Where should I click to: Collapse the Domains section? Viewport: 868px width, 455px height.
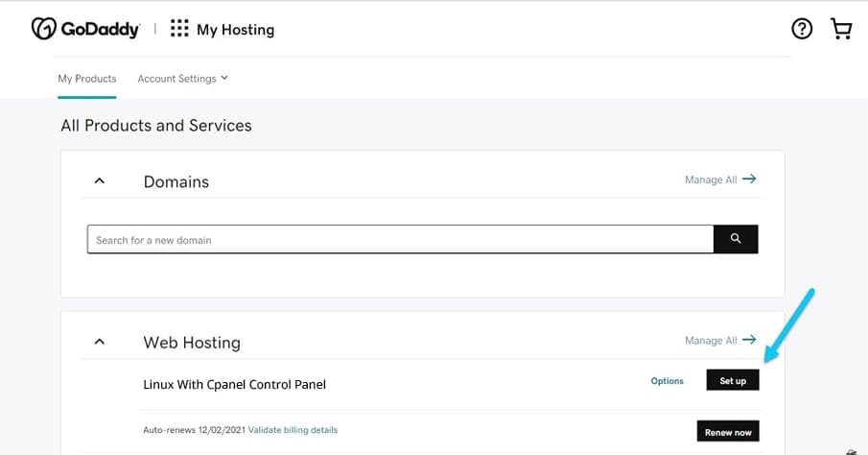pos(100,181)
